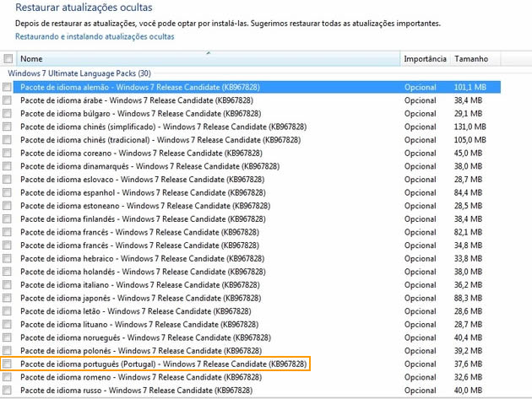Check the árabe language pack checkbox
Image resolution: width=532 pixels, height=399 pixels.
click(x=7, y=100)
